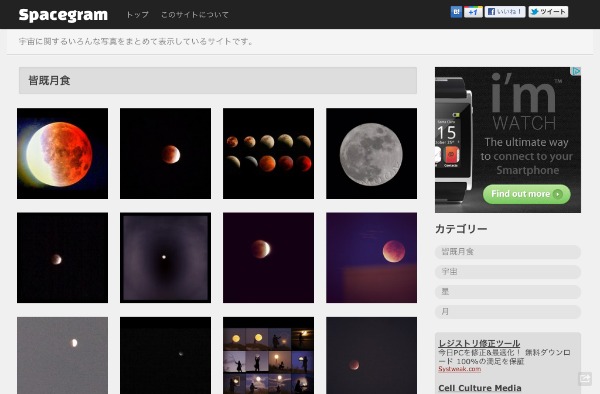
Task: Select the 宇宙 category
Action: tap(508, 272)
